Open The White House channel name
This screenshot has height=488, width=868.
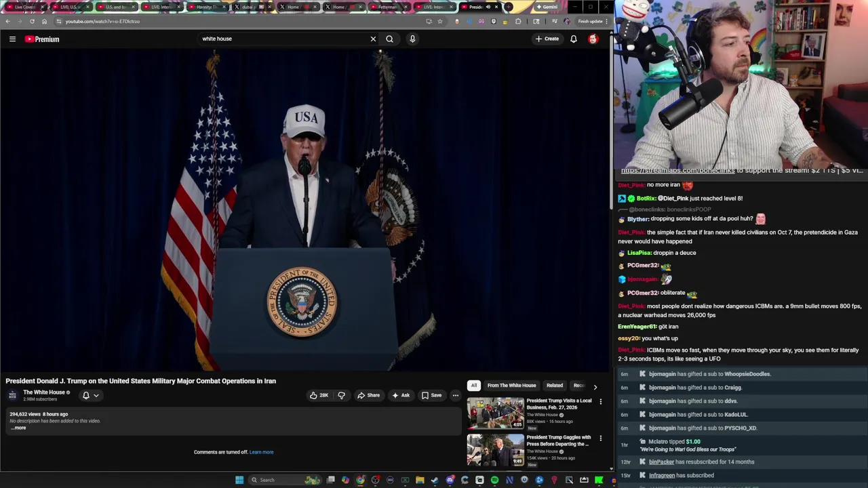44,392
